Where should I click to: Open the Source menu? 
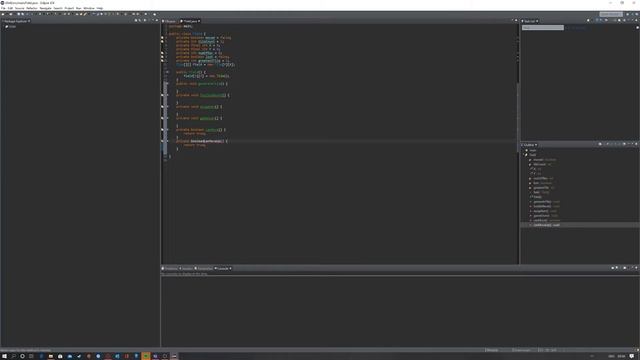pyautogui.click(x=20, y=8)
